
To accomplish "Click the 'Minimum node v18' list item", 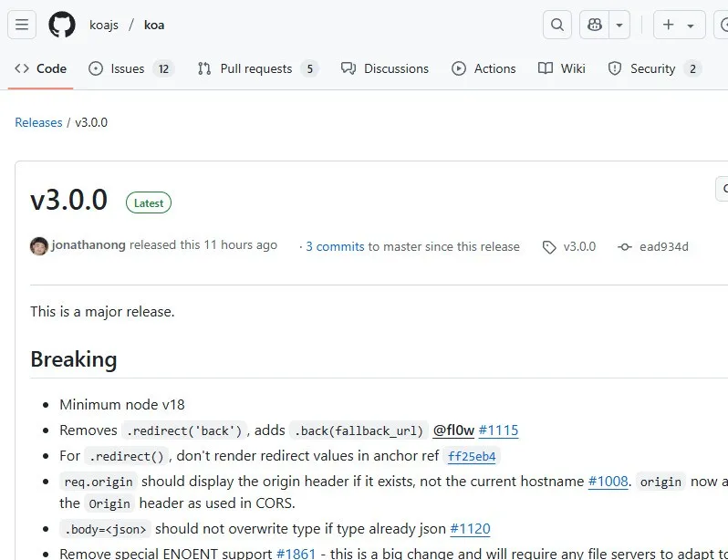I will click(x=122, y=404).
